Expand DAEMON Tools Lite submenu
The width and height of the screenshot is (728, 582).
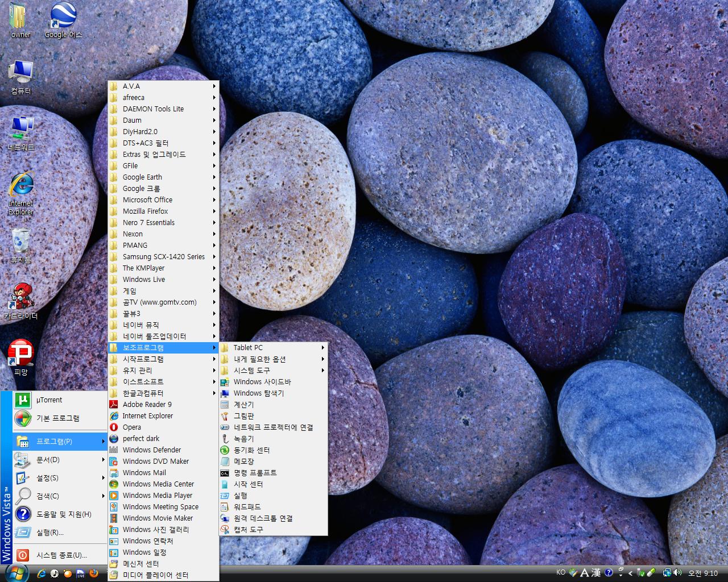click(163, 109)
